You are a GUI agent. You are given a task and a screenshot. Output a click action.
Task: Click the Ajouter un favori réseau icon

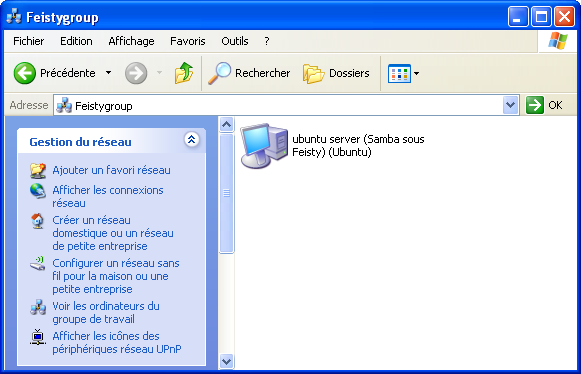(x=38, y=170)
